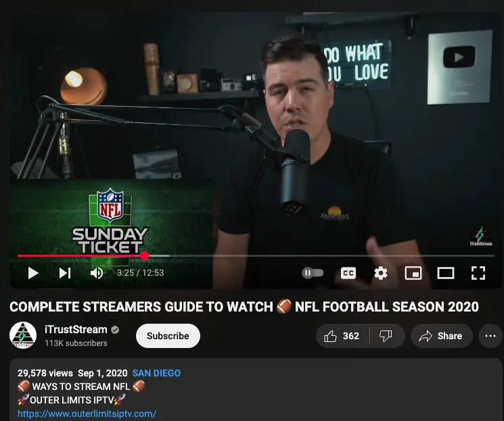504x421 pixels.
Task: Turn on closed captions
Action: pos(348,273)
